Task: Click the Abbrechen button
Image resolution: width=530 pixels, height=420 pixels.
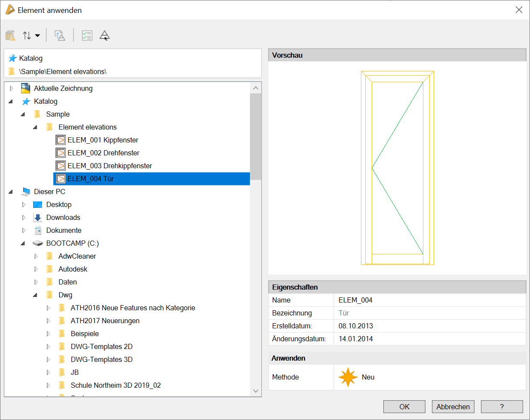Action: [453, 407]
